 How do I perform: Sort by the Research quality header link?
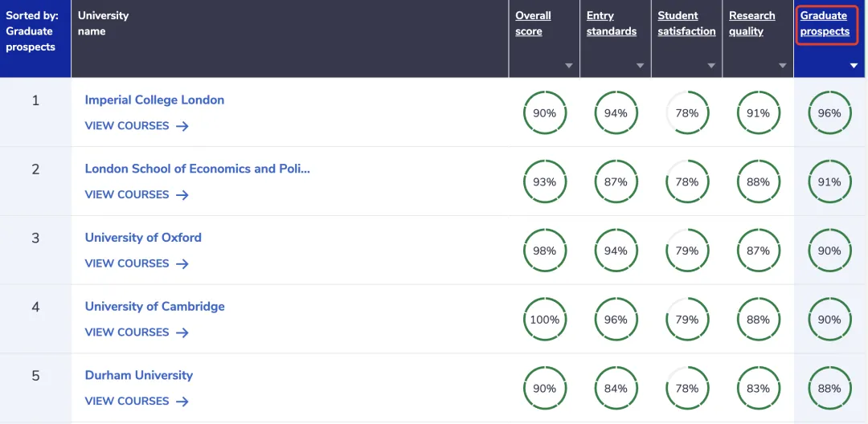coord(751,23)
